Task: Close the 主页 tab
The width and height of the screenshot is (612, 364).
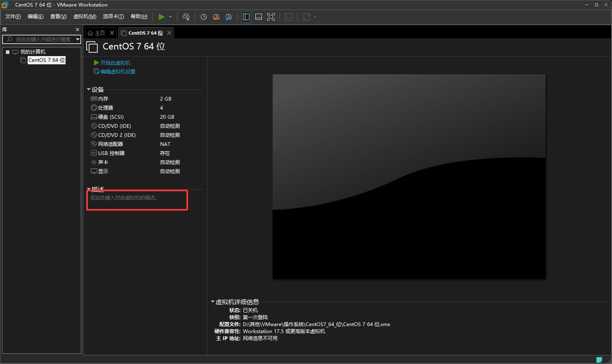Action: tap(112, 33)
